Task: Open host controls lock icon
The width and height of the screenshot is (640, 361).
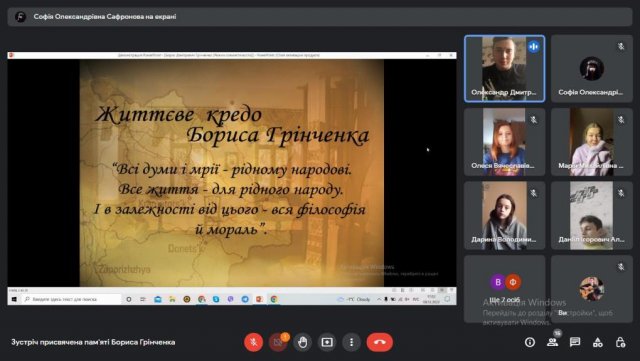Action: (x=620, y=342)
